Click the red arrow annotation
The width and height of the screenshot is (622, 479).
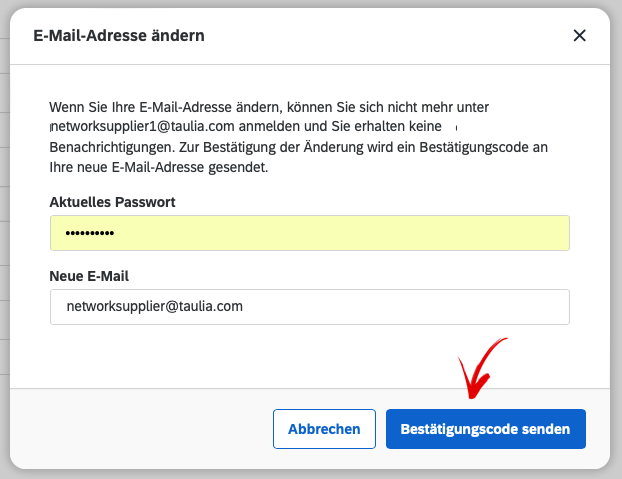pos(480,369)
